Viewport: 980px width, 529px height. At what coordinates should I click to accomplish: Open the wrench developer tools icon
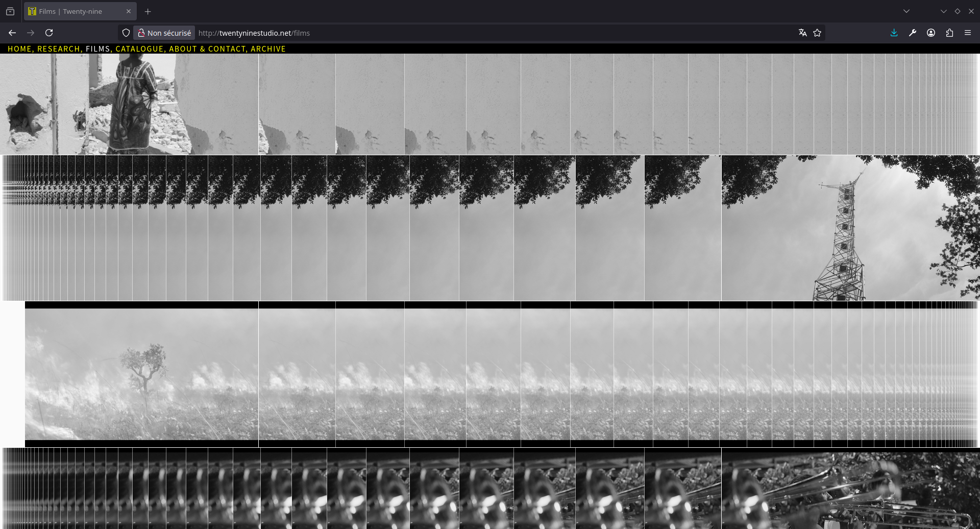(912, 33)
